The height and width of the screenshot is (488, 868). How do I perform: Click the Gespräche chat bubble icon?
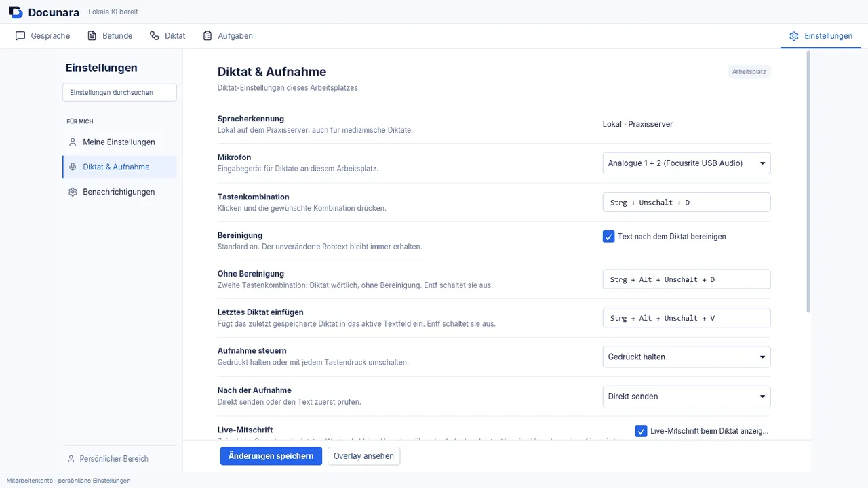(20, 36)
